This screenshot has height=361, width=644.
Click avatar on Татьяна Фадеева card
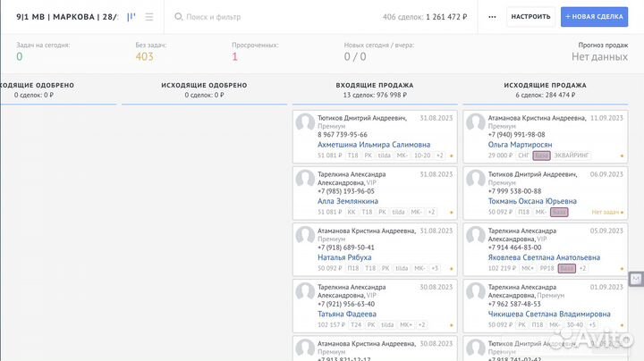pyautogui.click(x=305, y=291)
